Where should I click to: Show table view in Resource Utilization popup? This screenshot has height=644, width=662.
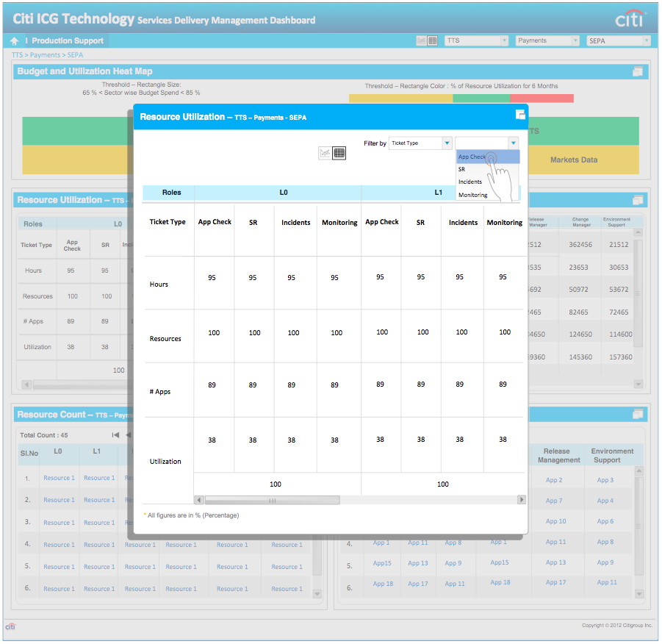pyautogui.click(x=339, y=153)
